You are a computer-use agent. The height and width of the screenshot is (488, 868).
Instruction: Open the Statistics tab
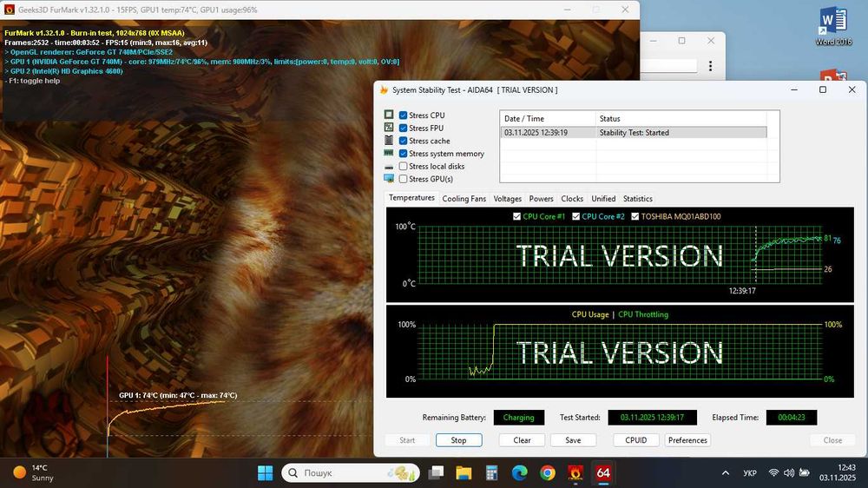[637, 199]
